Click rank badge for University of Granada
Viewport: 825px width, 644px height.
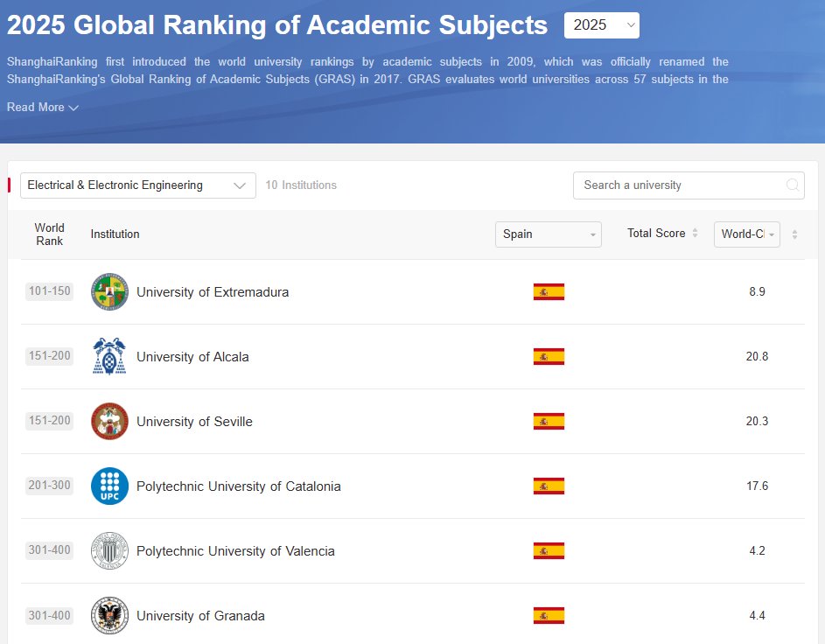[x=50, y=615]
